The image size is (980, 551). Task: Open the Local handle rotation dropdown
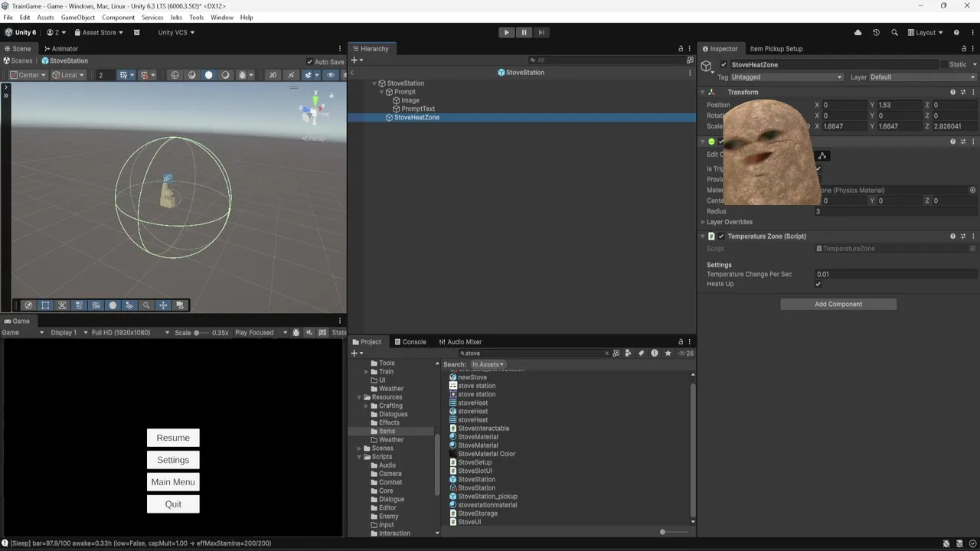click(x=69, y=75)
